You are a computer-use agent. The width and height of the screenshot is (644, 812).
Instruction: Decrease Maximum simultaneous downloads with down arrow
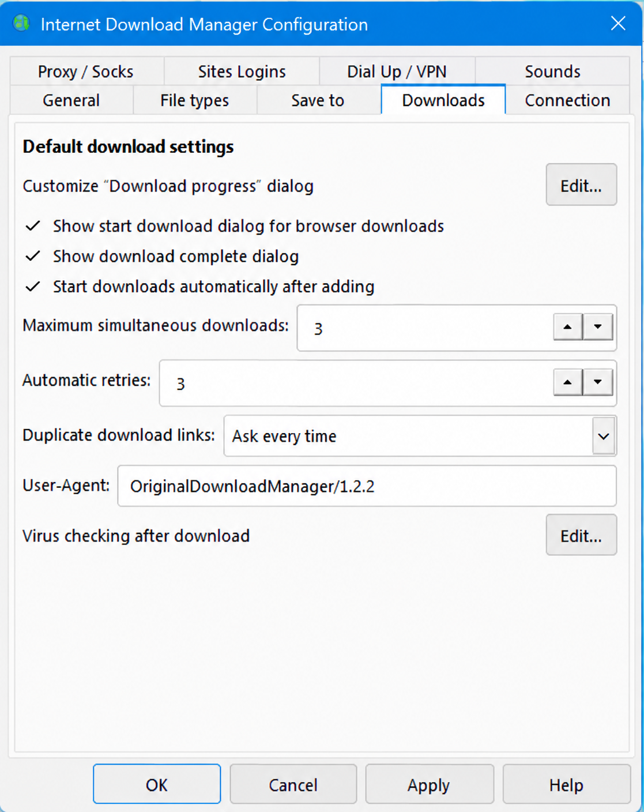(x=598, y=327)
